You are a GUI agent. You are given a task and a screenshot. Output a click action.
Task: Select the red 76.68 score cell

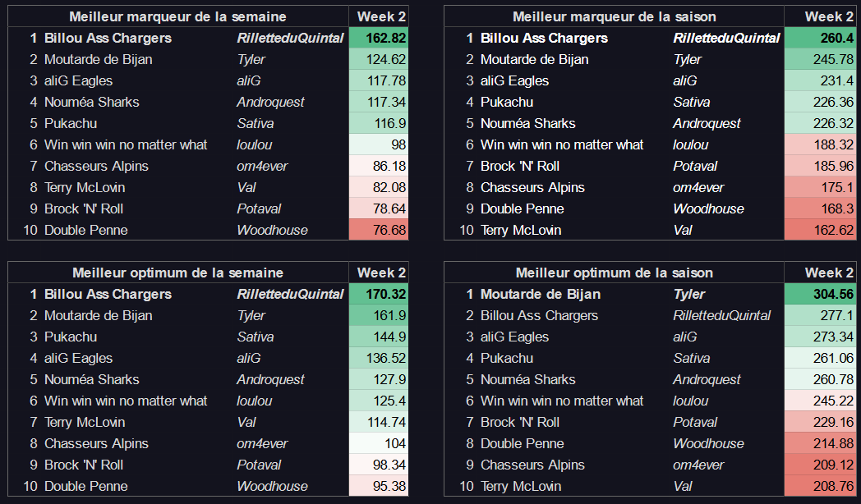379,230
